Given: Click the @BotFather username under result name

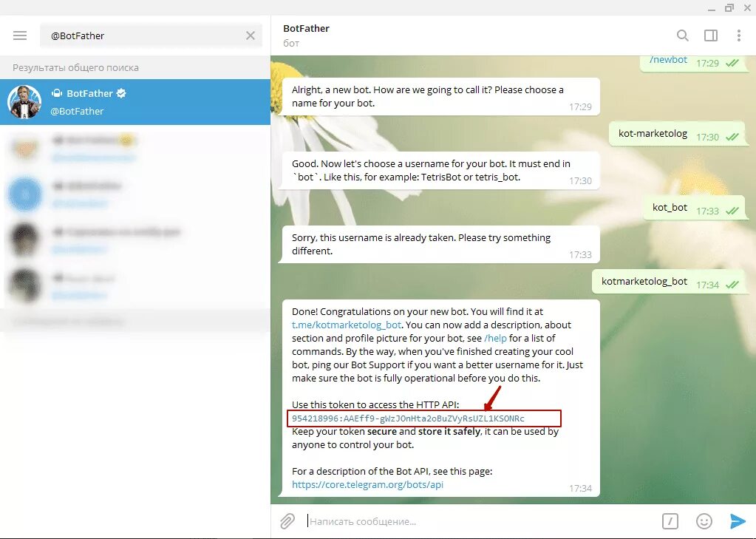Looking at the screenshot, I should (77, 111).
